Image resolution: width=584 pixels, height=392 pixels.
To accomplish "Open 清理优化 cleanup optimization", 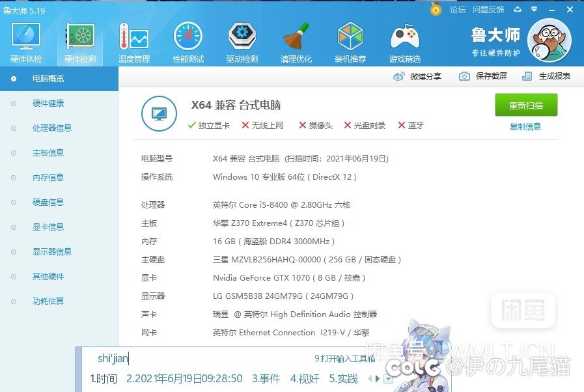I will click(x=296, y=42).
